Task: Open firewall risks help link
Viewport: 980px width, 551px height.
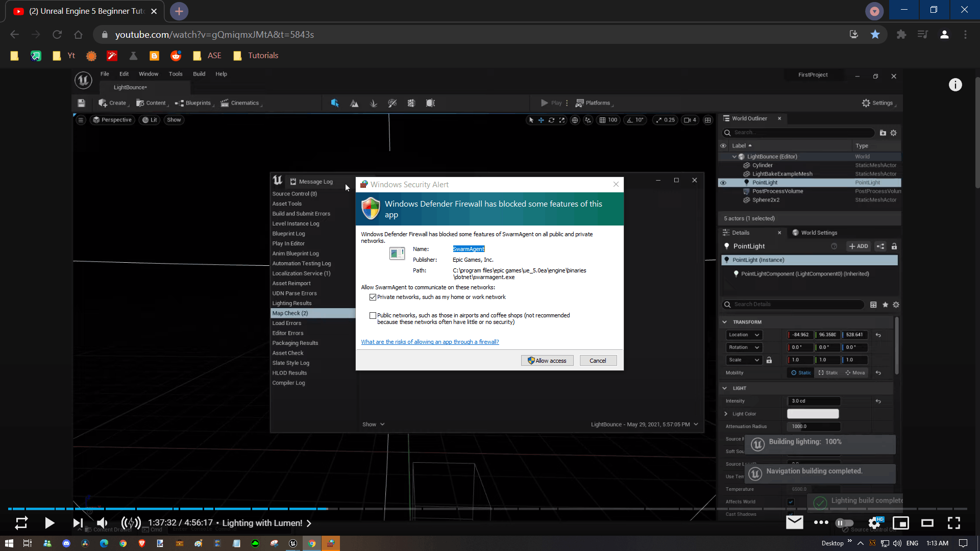Action: pyautogui.click(x=430, y=342)
